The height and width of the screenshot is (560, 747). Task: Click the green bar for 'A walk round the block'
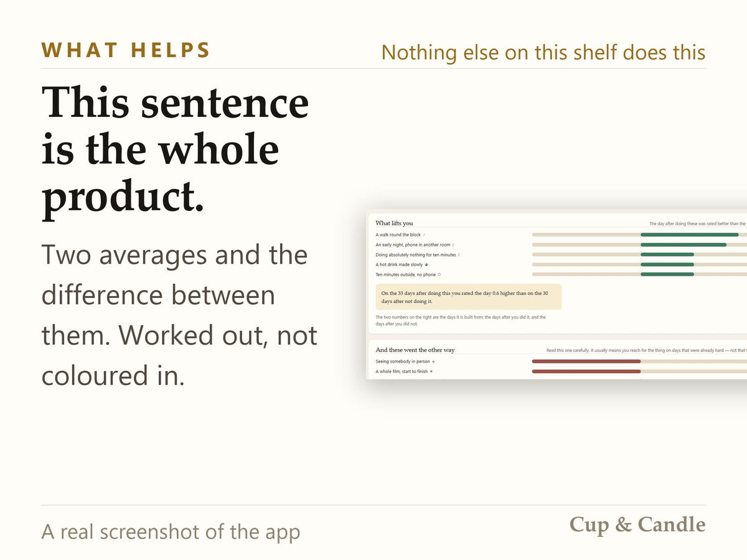(689, 235)
